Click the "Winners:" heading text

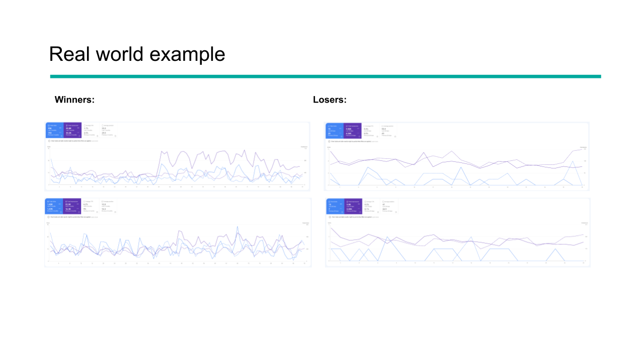tap(74, 100)
